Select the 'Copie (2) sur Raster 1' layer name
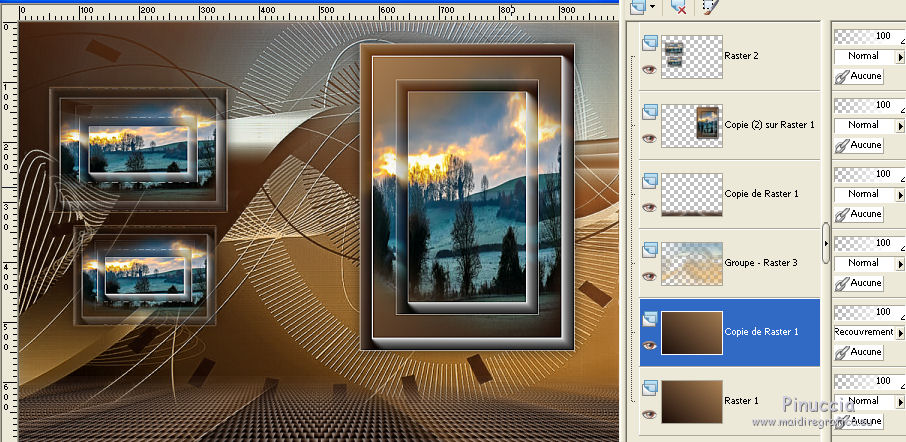 tap(770, 125)
